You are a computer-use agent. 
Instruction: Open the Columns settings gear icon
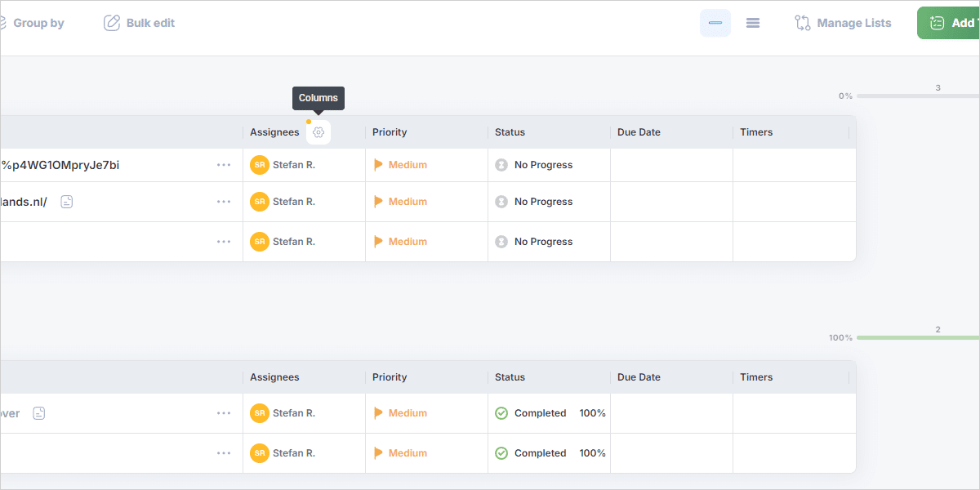pyautogui.click(x=318, y=132)
